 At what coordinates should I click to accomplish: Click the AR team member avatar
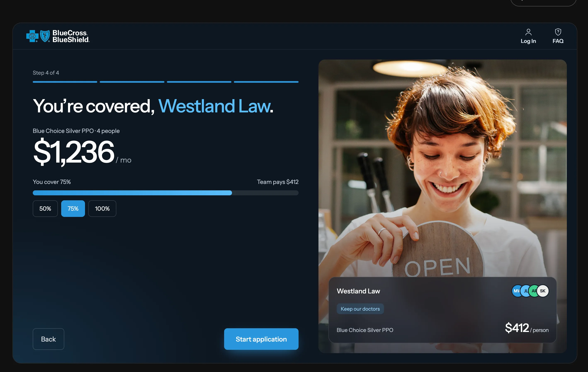(533, 291)
